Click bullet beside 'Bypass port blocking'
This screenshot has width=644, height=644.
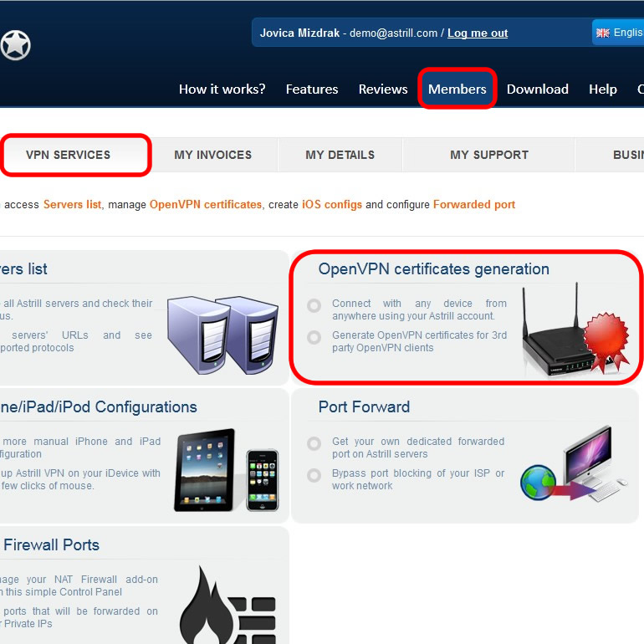click(314, 475)
